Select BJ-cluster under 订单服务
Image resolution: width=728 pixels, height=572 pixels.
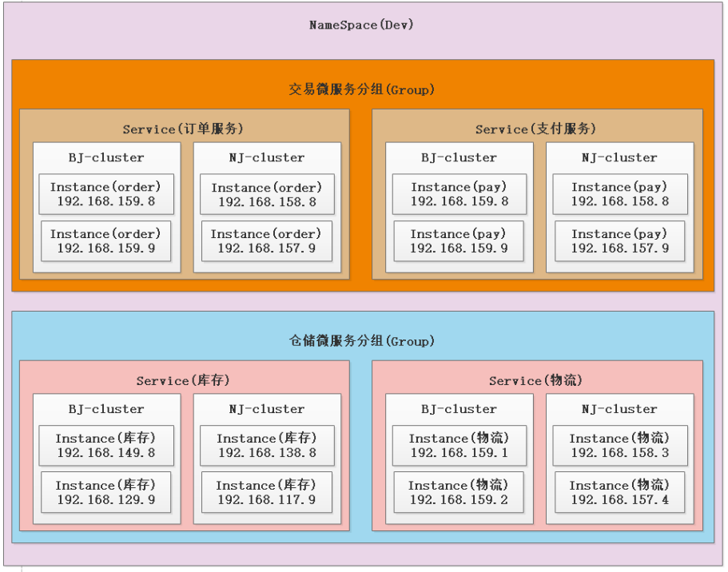[x=105, y=157]
